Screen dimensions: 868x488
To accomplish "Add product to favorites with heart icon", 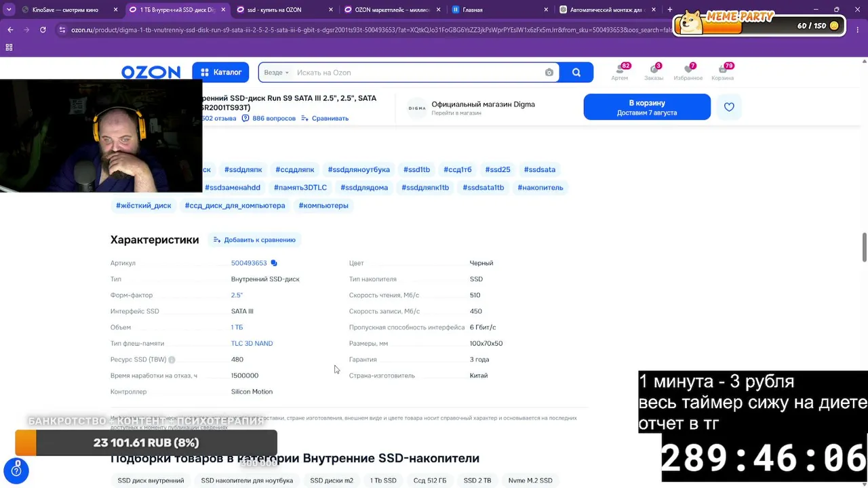I will click(x=729, y=107).
